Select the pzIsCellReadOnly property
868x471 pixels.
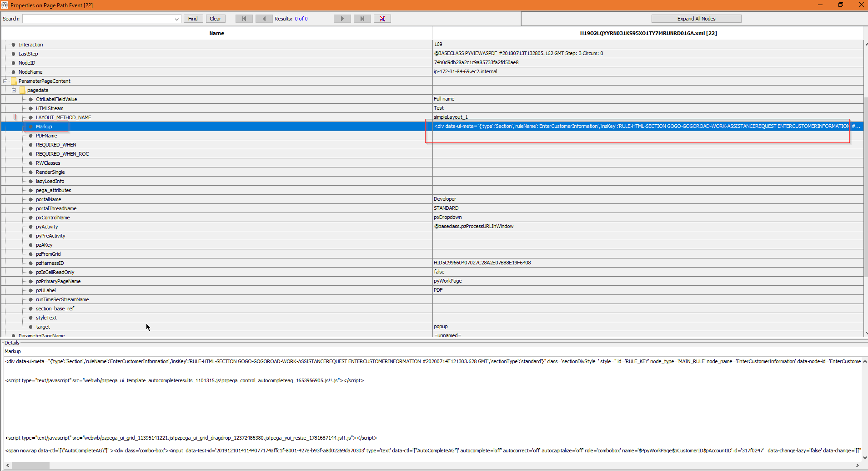pyautogui.click(x=55, y=272)
